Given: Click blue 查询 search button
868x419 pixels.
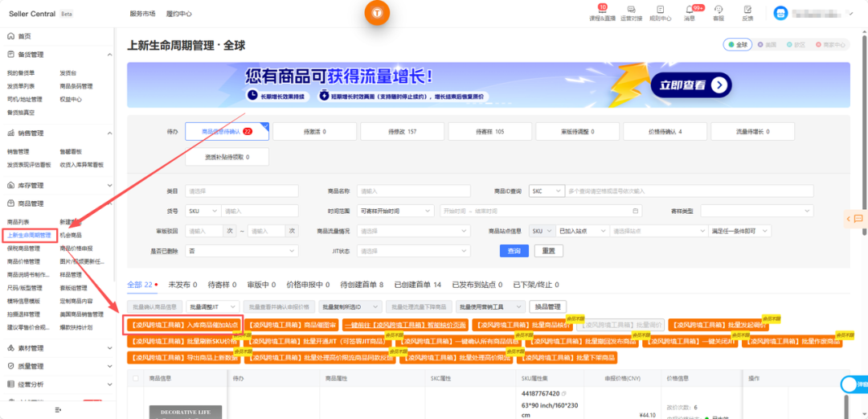Looking at the screenshot, I should (514, 251).
